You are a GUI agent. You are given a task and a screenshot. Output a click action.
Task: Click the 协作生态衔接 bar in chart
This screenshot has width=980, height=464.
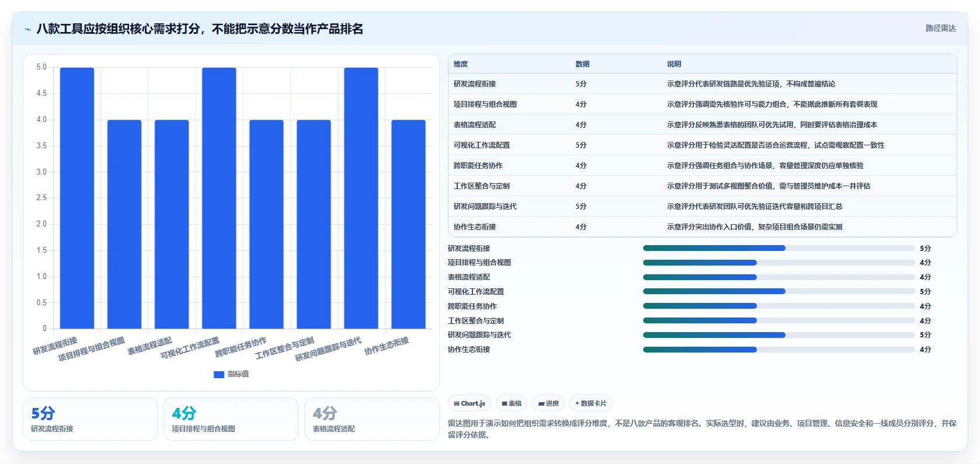point(408,224)
